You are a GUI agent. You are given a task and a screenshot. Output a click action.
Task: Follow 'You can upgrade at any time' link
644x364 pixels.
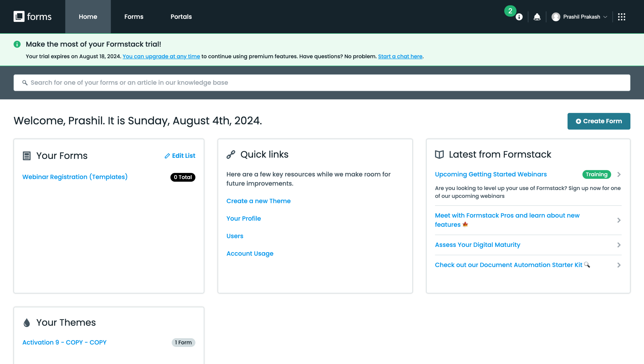[161, 56]
